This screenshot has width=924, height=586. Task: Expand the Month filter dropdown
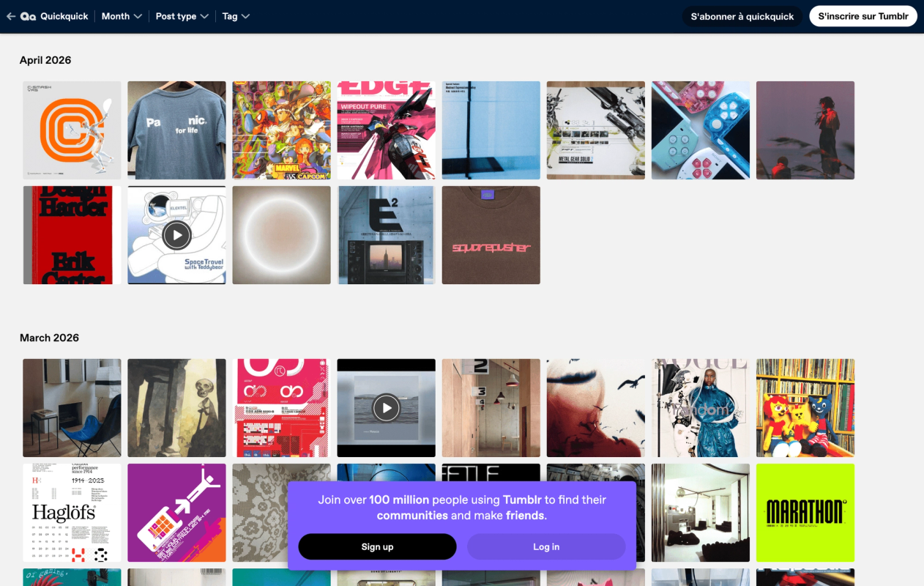[122, 16]
